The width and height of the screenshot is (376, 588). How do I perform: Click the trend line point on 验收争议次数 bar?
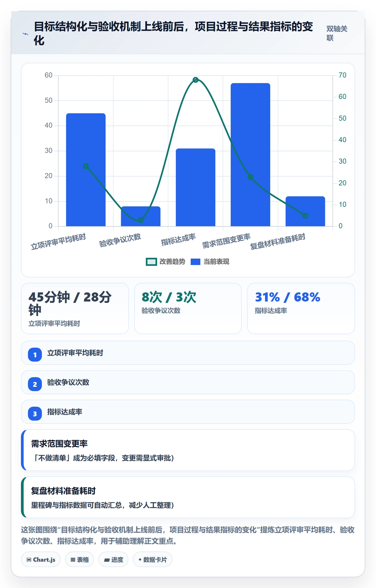[141, 220]
